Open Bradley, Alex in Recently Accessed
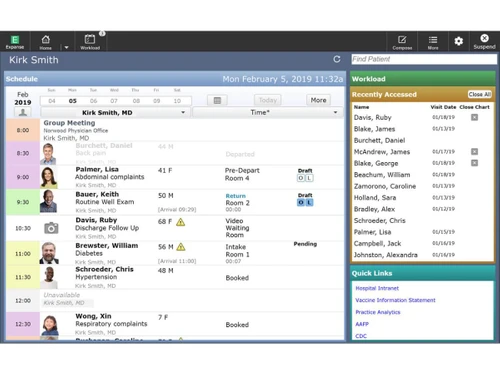The width and height of the screenshot is (500, 375). point(374,209)
